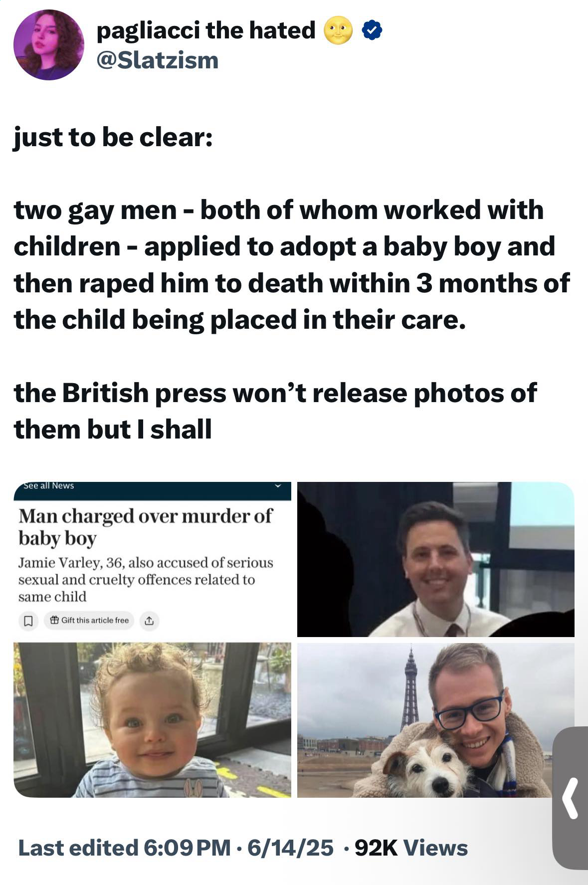Expand the 'See all News' dropdown chevron
This screenshot has height=885, width=588.
[x=278, y=486]
